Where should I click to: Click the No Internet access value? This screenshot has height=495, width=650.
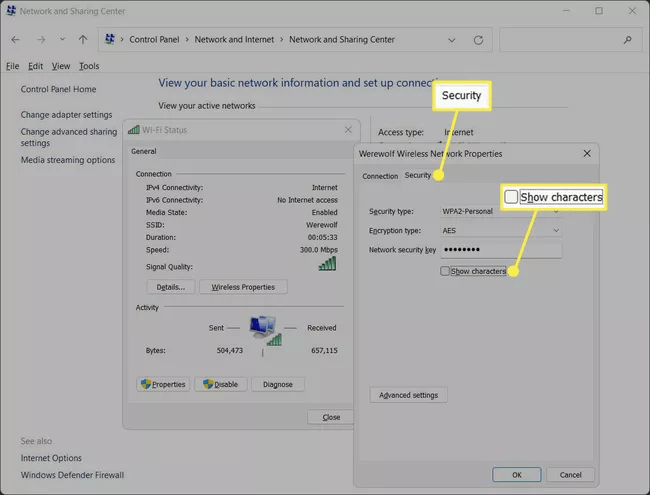[307, 200]
